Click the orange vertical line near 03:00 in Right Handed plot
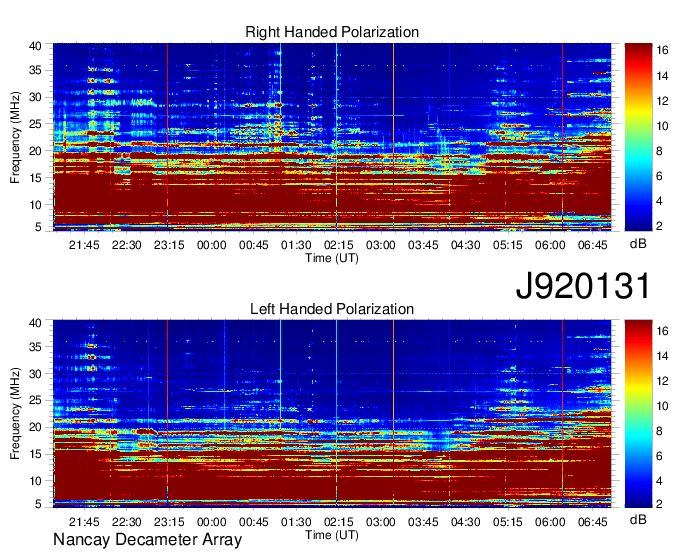The width and height of the screenshot is (680, 552). 393,137
